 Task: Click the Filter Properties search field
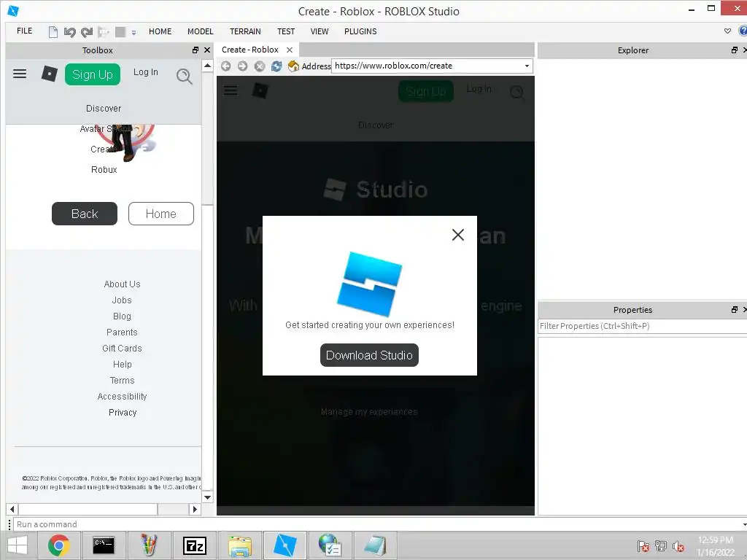coord(642,326)
